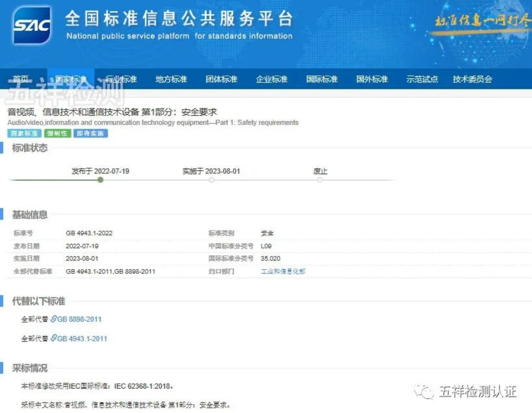Viewport: 532px width, 413px height.
Task: Open the GB 8898-2011 replaced standard link
Action: pyautogui.click(x=80, y=319)
